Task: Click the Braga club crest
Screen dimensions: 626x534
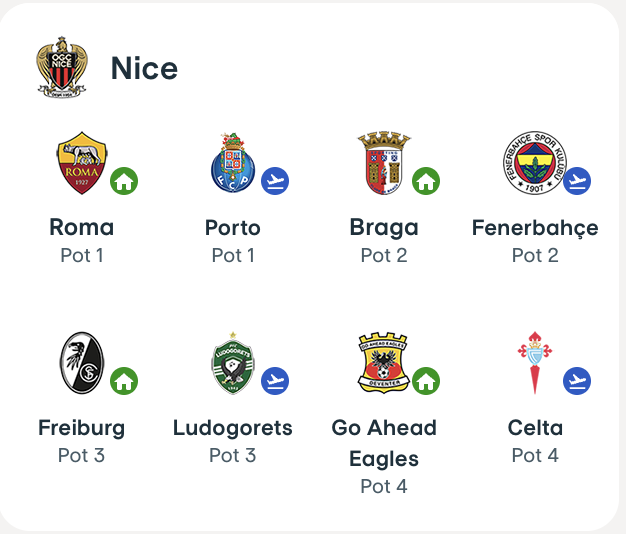Action: click(x=383, y=163)
